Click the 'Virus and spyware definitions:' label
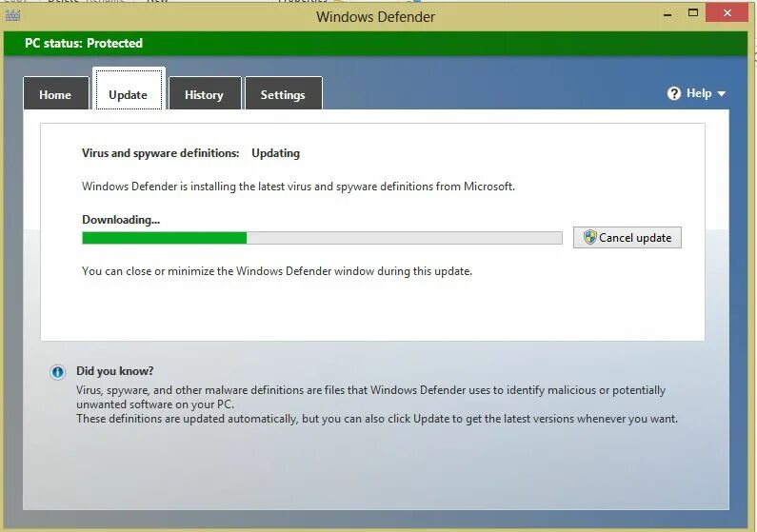The width and height of the screenshot is (757, 532). tap(160, 153)
